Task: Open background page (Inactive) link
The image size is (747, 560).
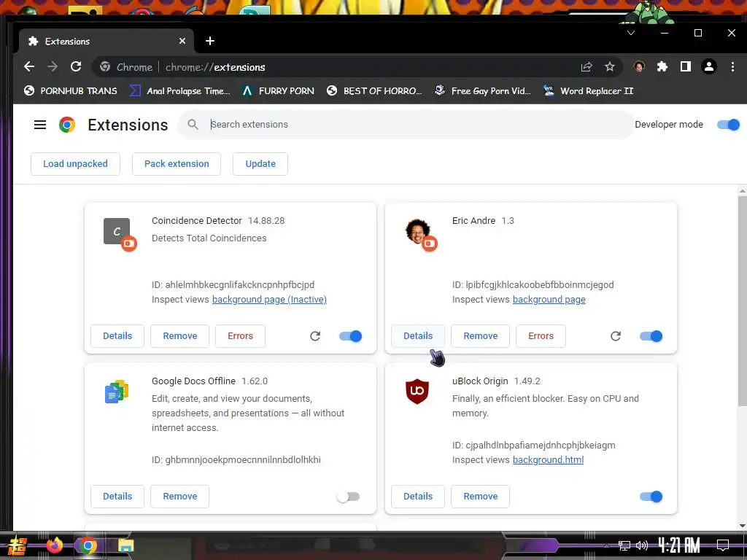Action: coord(269,300)
